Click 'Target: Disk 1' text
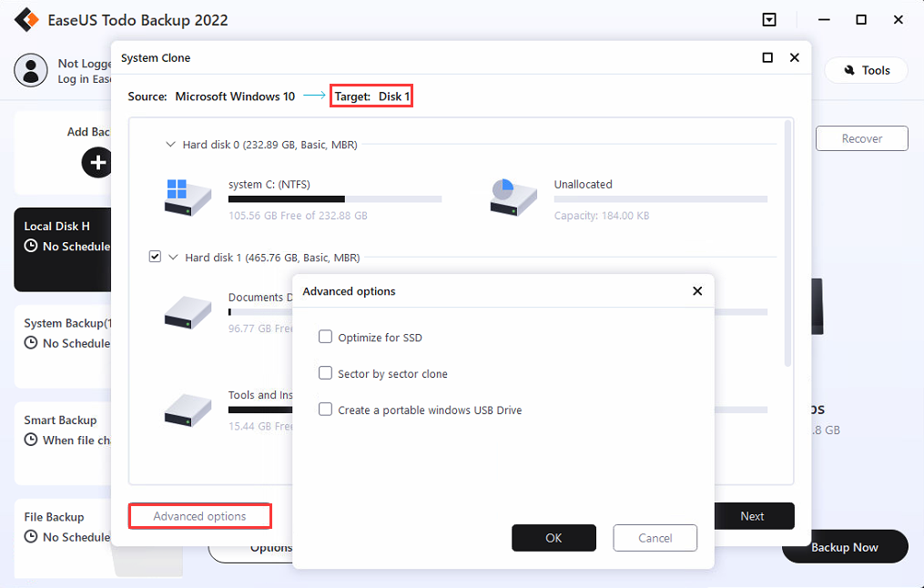Image resolution: width=924 pixels, height=588 pixels. coord(371,96)
